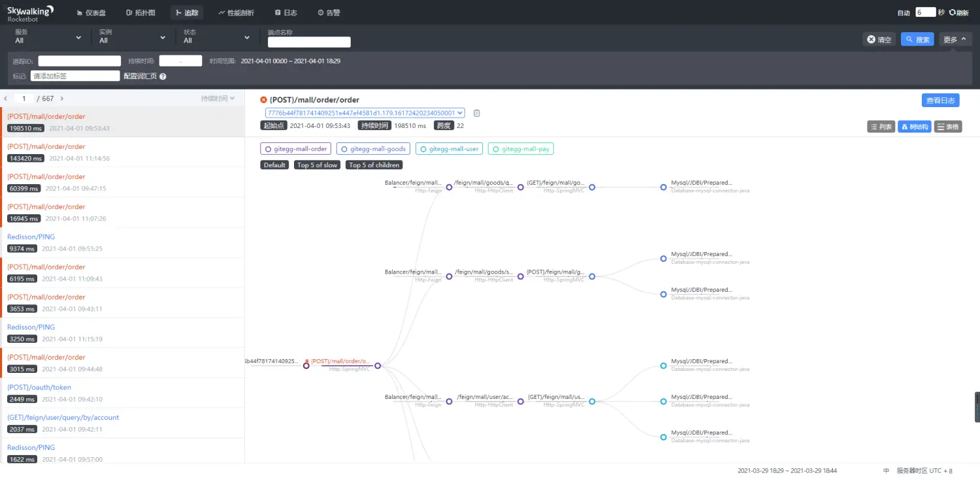Click the Top 5 of children button
The image size is (980, 478).
374,165
